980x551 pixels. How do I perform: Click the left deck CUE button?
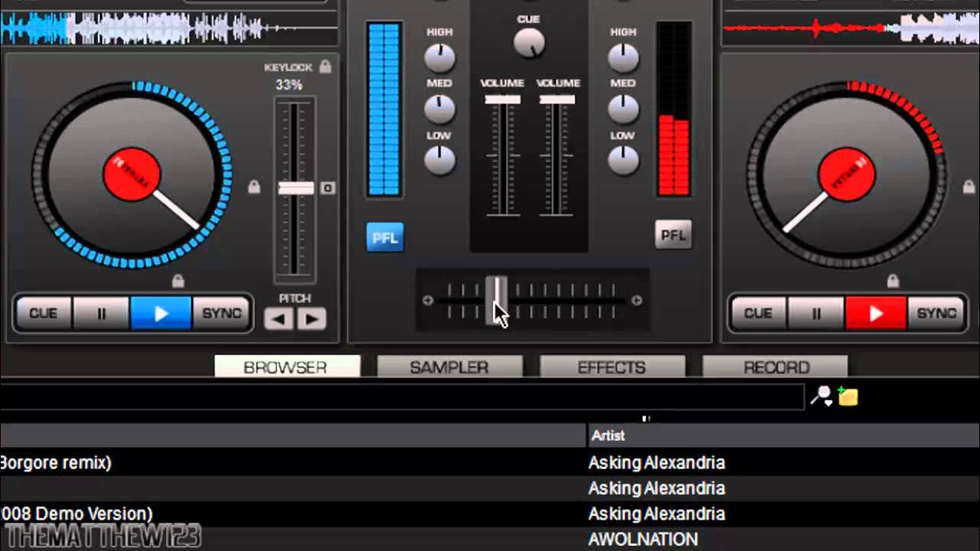(43, 314)
